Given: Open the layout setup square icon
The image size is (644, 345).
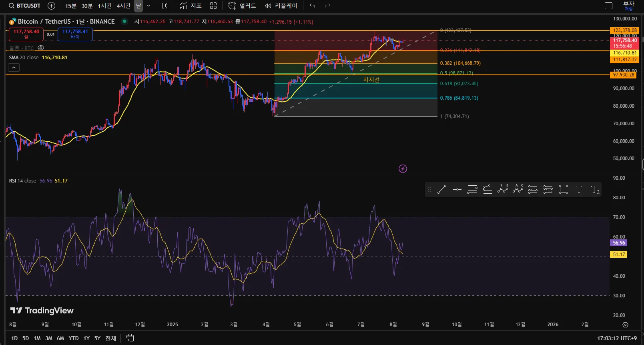Looking at the screenshot, I should click(608, 6).
